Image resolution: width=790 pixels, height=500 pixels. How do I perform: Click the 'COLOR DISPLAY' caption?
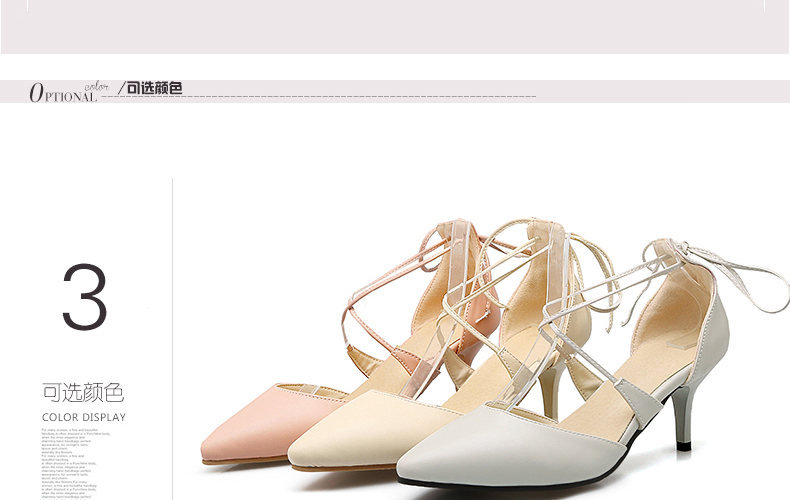[x=84, y=417]
